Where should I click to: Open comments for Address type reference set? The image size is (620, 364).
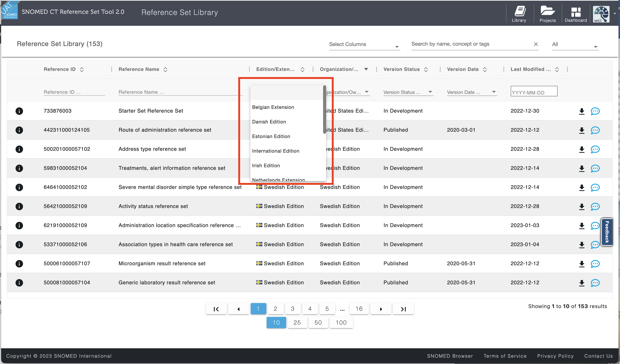595,149
